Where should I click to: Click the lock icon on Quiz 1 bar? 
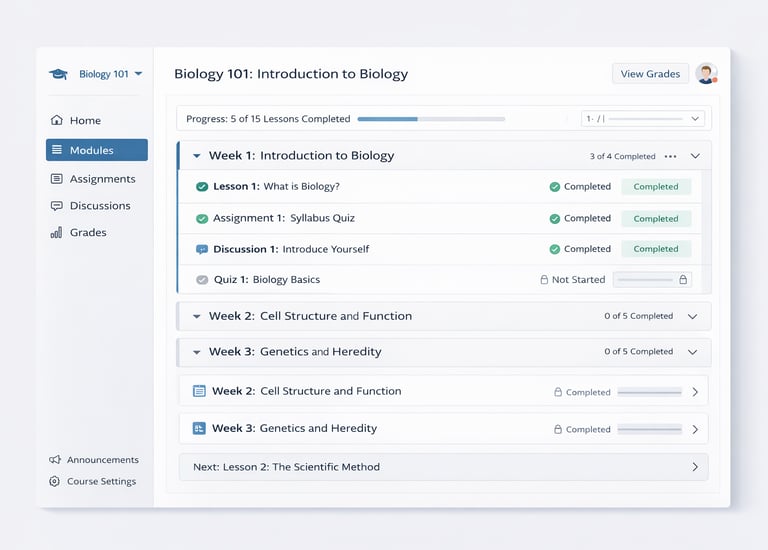pyautogui.click(x=684, y=280)
